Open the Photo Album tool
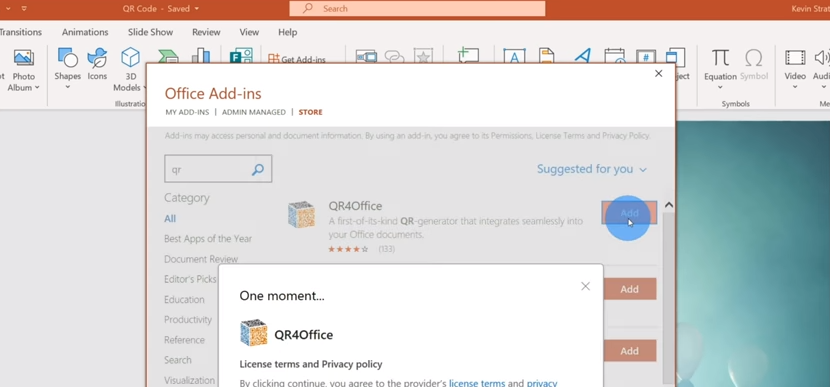 click(23, 70)
